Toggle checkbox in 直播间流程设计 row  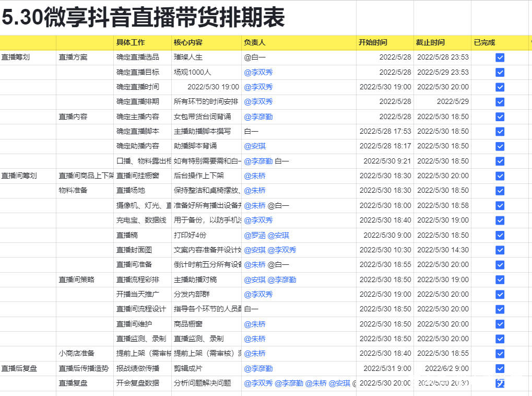tap(500, 309)
